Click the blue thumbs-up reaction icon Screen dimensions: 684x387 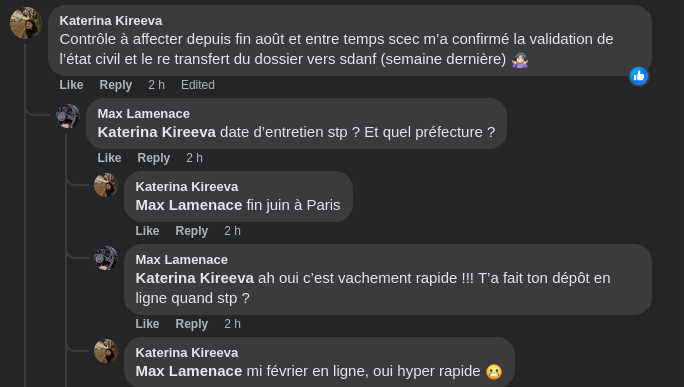[x=639, y=76]
